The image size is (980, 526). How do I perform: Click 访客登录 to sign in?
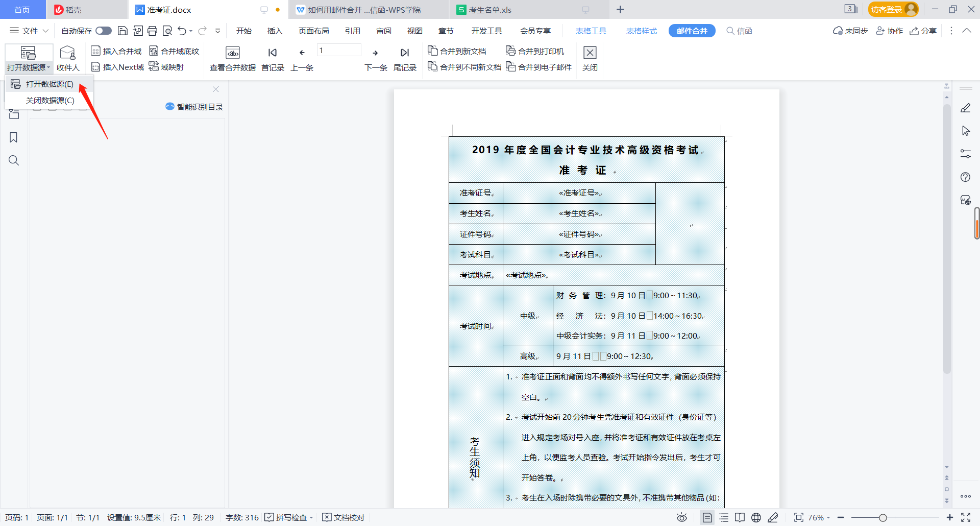click(893, 9)
